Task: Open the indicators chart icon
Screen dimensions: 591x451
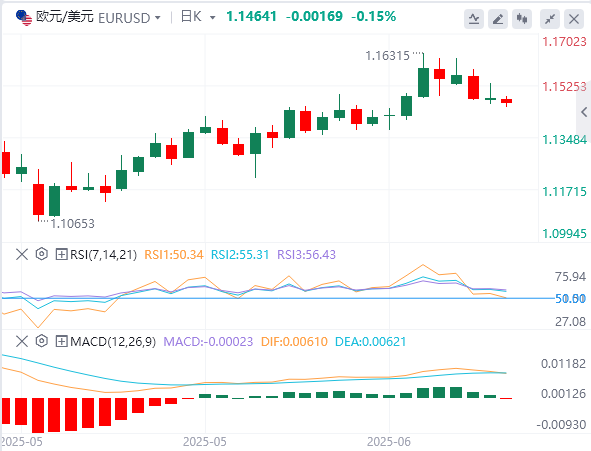Action: pyautogui.click(x=474, y=18)
